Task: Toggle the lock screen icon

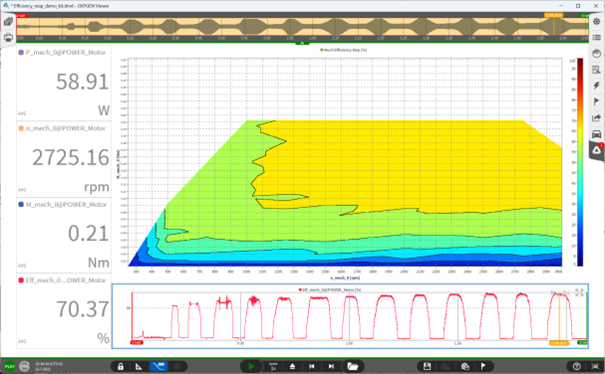Action: (120, 366)
